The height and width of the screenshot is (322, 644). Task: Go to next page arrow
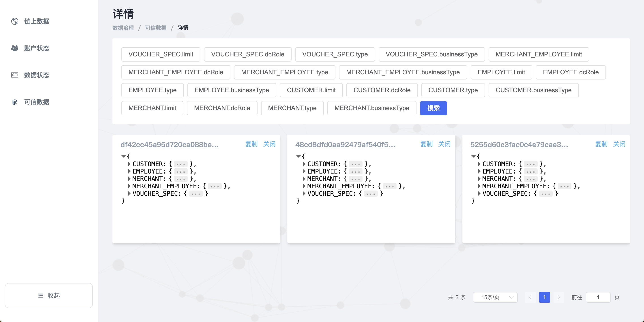[559, 297]
